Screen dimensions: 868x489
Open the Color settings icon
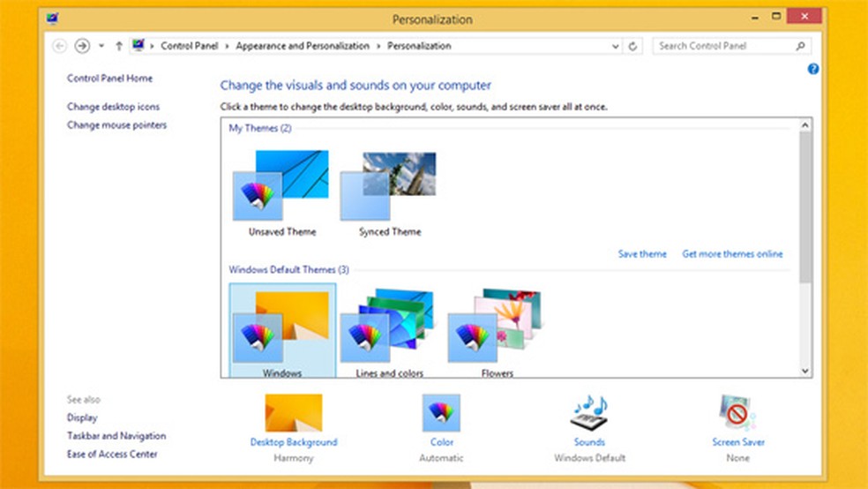pyautogui.click(x=441, y=412)
